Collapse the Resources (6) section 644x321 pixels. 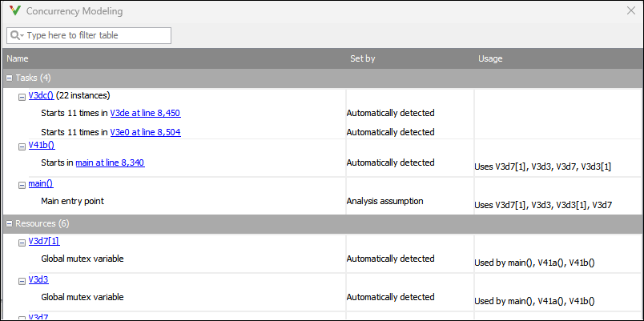point(10,223)
